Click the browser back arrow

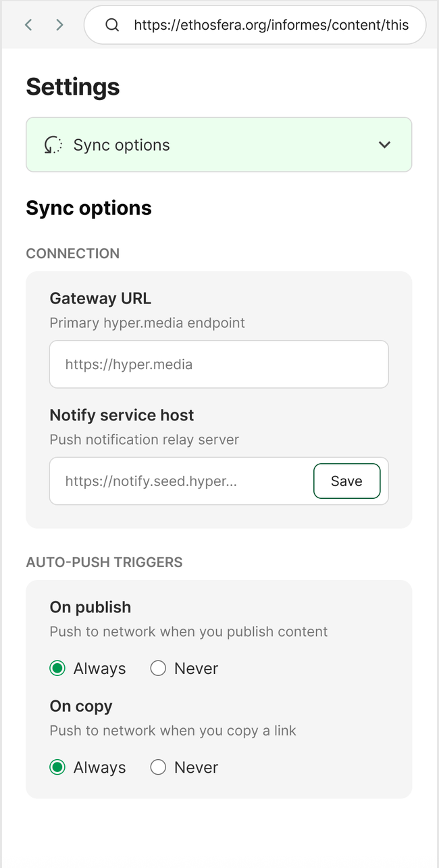pyautogui.click(x=28, y=25)
